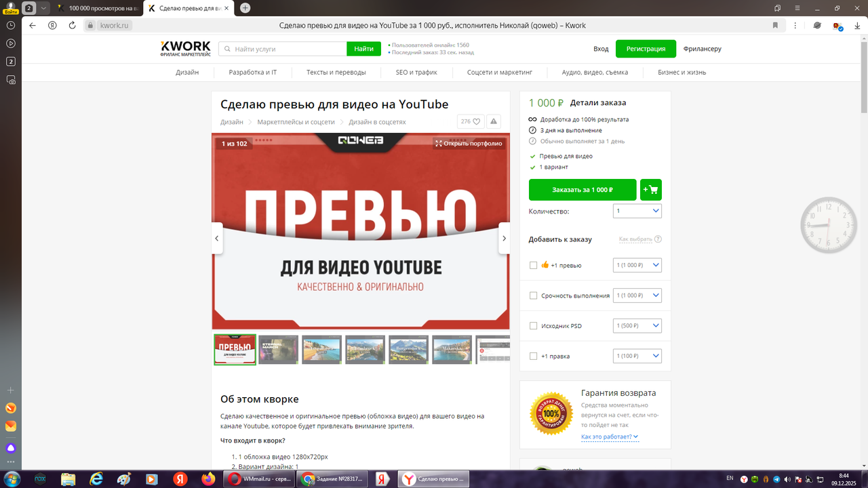Open the SEO и трафик menu
The height and width of the screenshot is (488, 868).
pos(416,72)
